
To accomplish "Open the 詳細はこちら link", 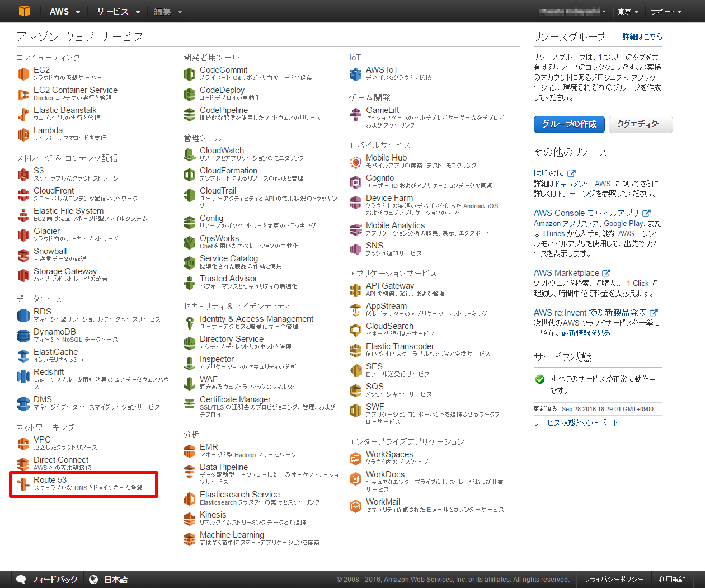I will click(x=642, y=36).
